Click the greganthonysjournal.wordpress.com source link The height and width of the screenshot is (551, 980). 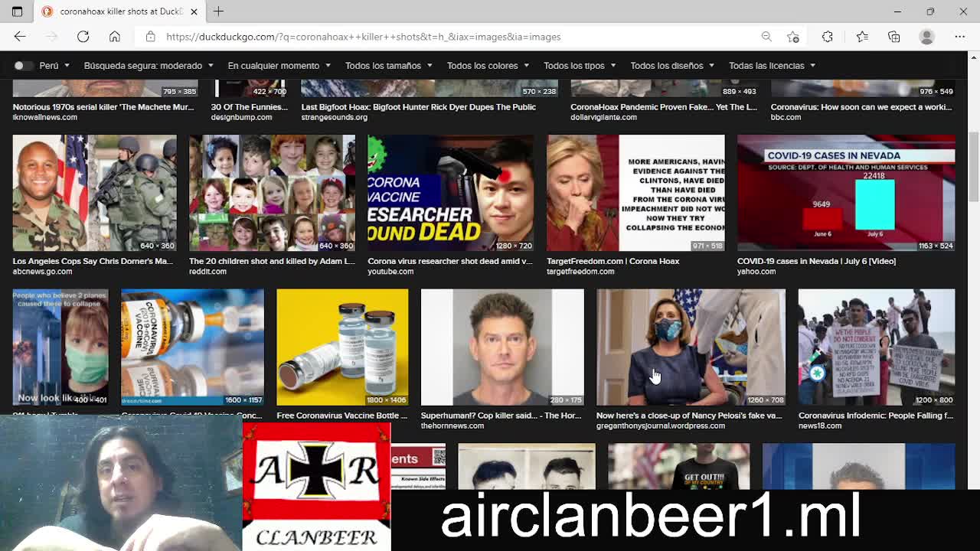pos(661,426)
